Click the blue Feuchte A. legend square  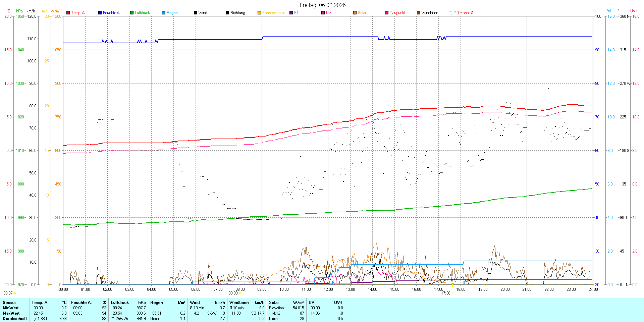pyautogui.click(x=100, y=13)
